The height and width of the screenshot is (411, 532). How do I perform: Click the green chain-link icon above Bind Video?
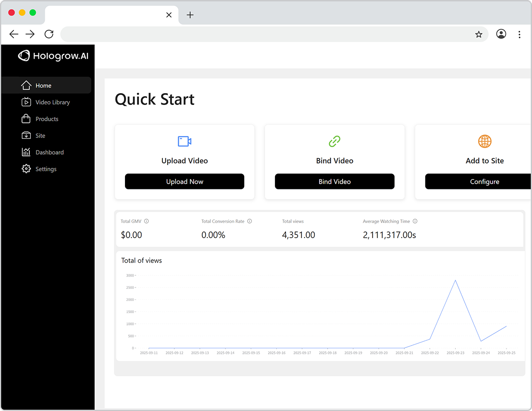[x=334, y=141]
